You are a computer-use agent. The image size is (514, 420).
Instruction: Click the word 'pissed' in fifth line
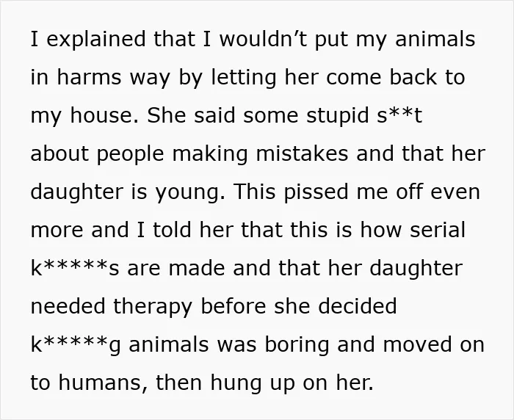point(316,192)
